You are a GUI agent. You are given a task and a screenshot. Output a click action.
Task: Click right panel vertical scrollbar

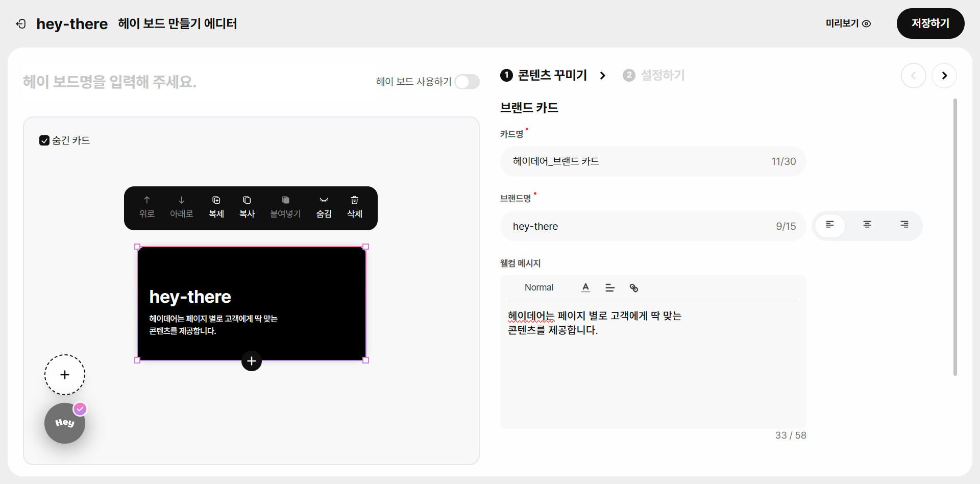(955, 237)
